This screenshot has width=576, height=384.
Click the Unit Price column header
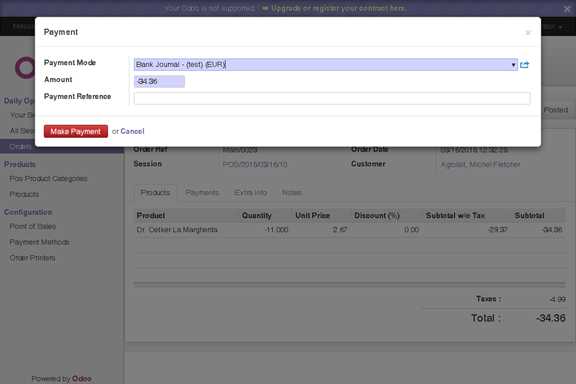[313, 216]
